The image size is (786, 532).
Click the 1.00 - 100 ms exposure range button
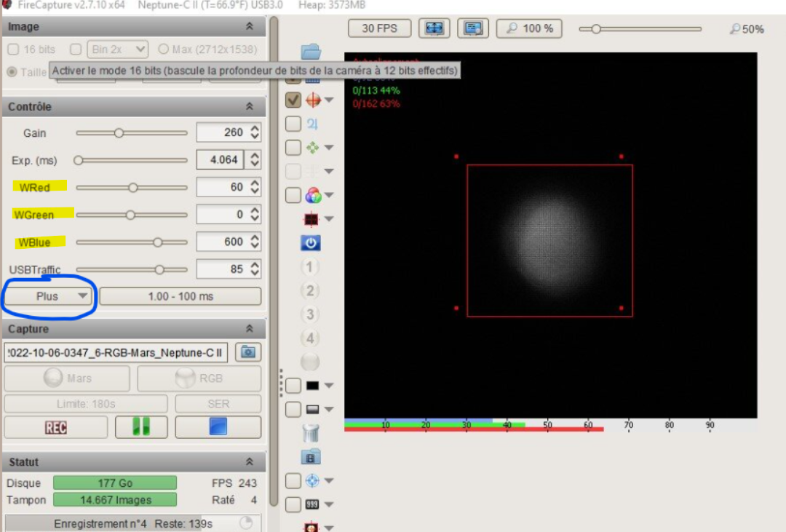[180, 296]
